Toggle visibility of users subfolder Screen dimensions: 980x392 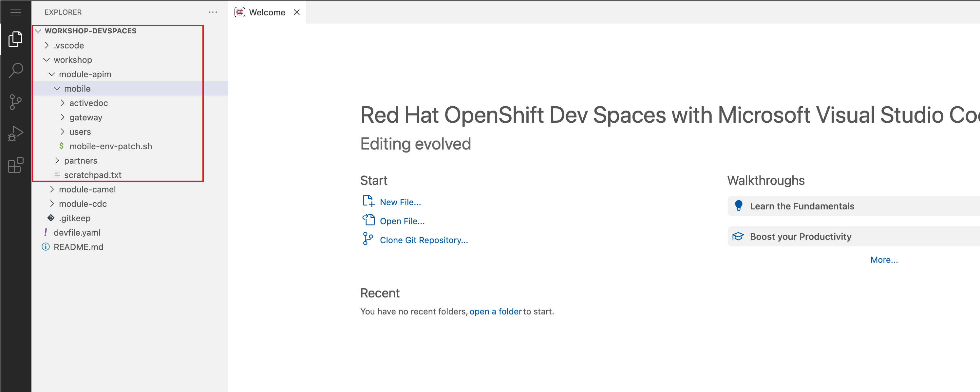tap(64, 132)
